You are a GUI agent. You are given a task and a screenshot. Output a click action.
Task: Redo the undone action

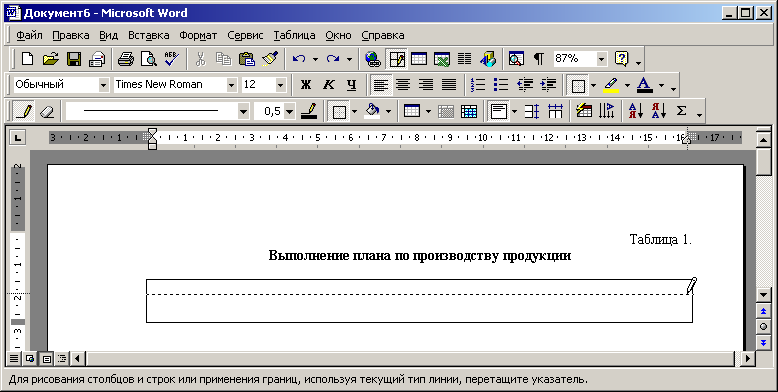click(332, 59)
